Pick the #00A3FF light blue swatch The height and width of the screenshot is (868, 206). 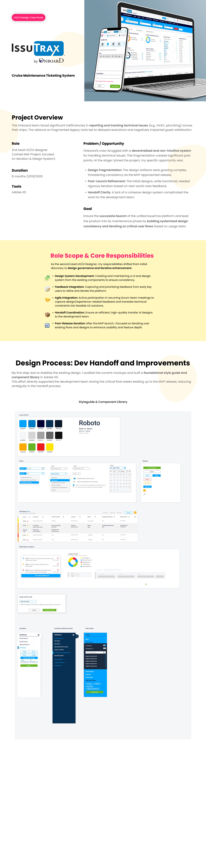click(x=23, y=424)
